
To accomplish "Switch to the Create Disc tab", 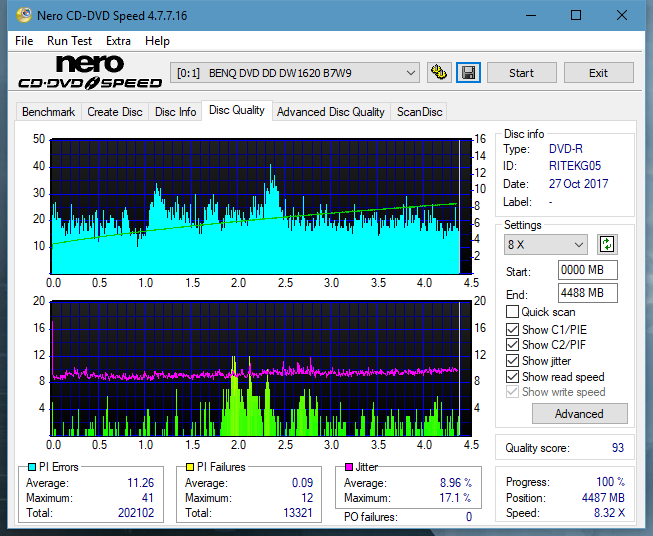I will (115, 112).
